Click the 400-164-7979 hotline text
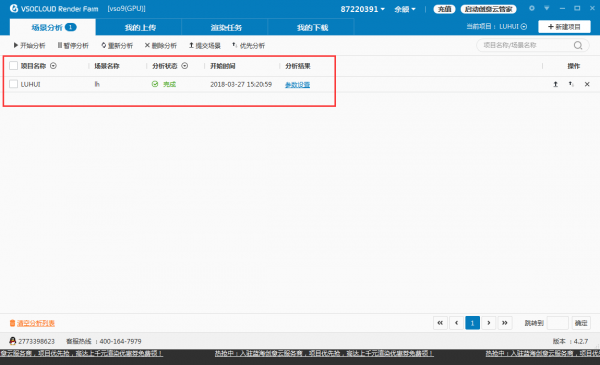 coord(120,341)
